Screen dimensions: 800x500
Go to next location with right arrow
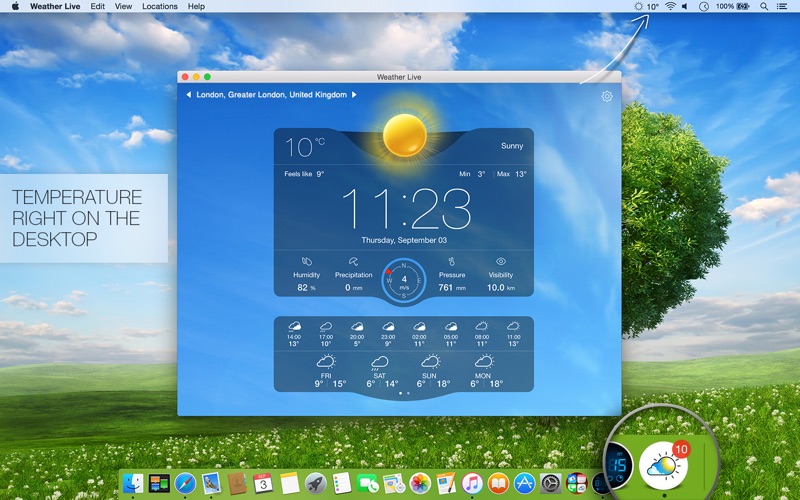pyautogui.click(x=353, y=95)
